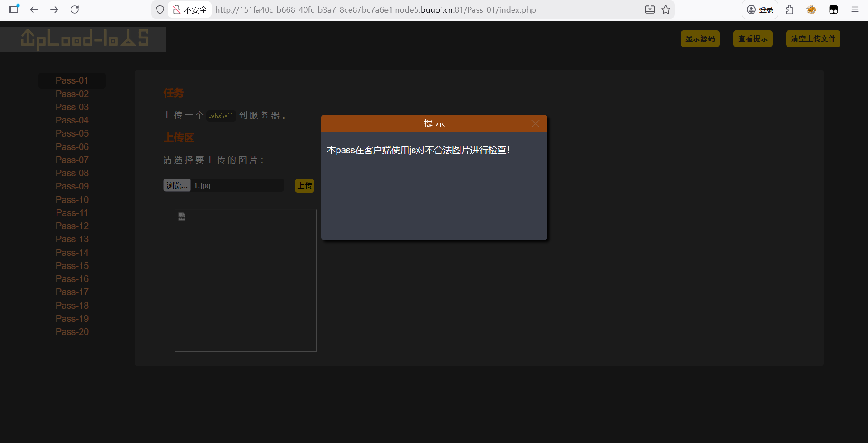Screen dimensions: 868x443
Task: Click the 登录 account login button
Action: point(759,9)
